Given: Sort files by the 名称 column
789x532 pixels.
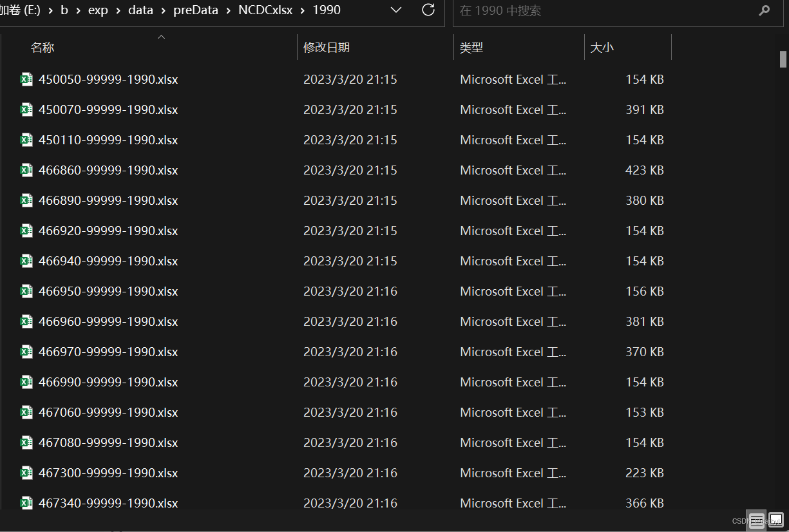Looking at the screenshot, I should (x=43, y=48).
